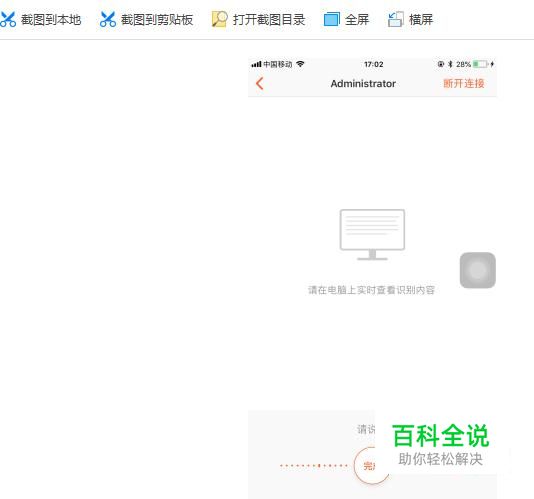
Task: Tap the text 请在电脑上实时查看识别内容
Action: click(x=372, y=290)
